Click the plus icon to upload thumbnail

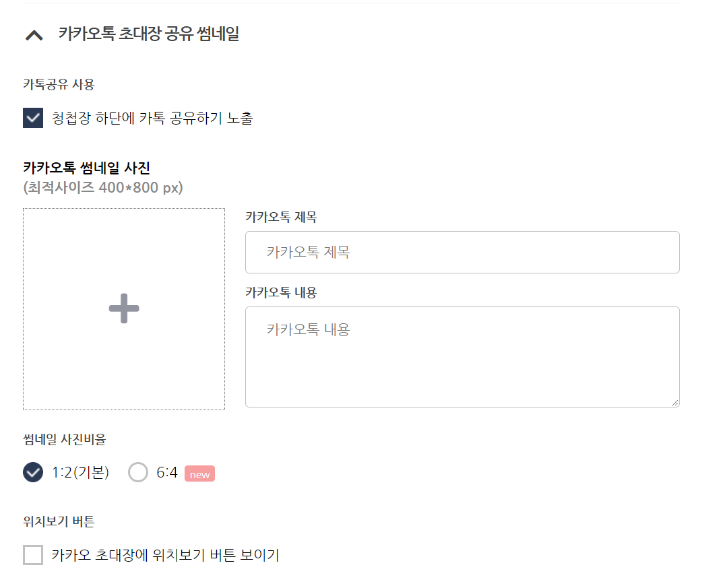pyautogui.click(x=124, y=308)
